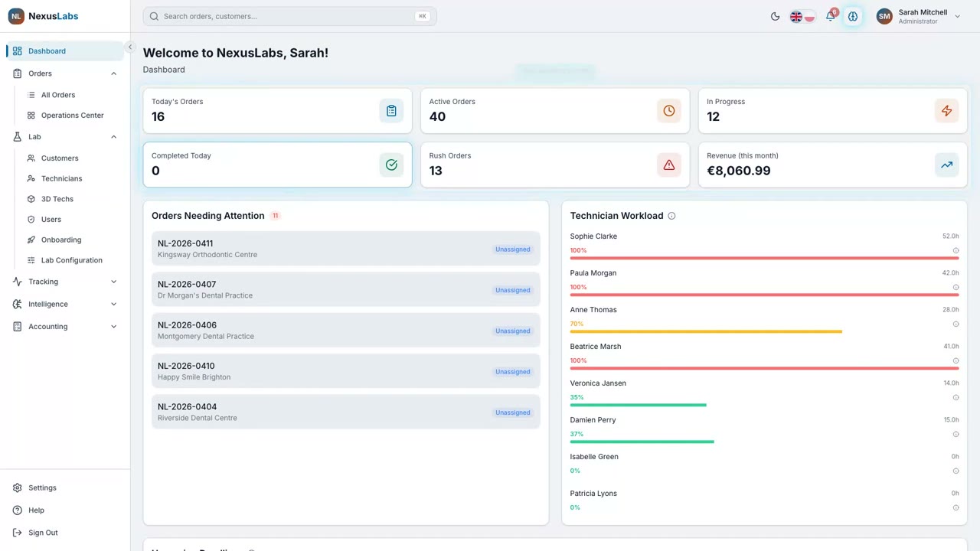The width and height of the screenshot is (980, 551).
Task: Click info icon for Beatrice Marsh workload
Action: 955,361
